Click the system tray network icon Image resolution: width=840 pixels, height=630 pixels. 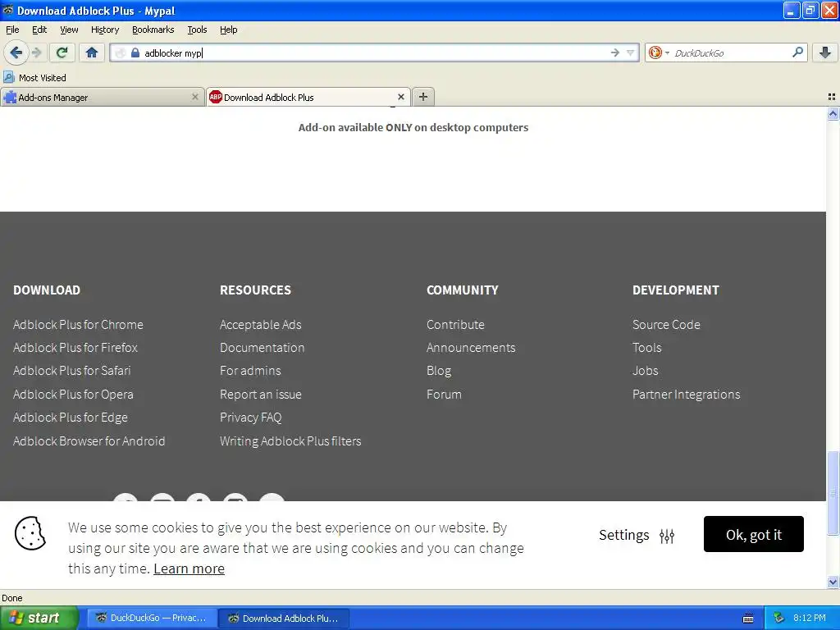pyautogui.click(x=778, y=618)
